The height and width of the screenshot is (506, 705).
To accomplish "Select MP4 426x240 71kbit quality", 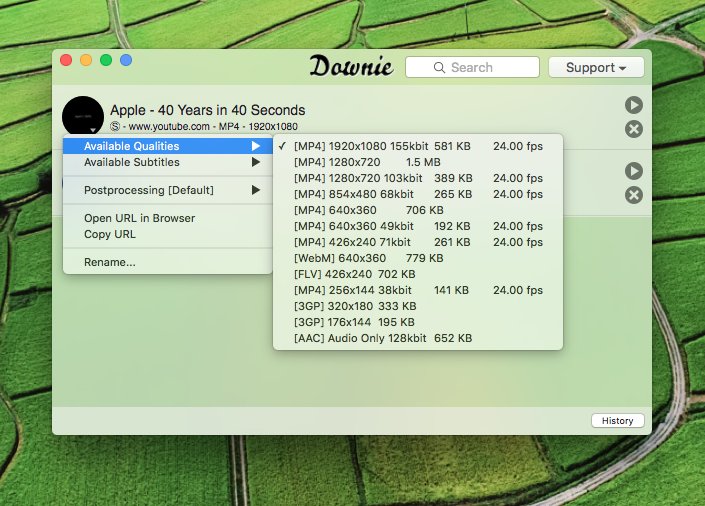I will click(418, 242).
